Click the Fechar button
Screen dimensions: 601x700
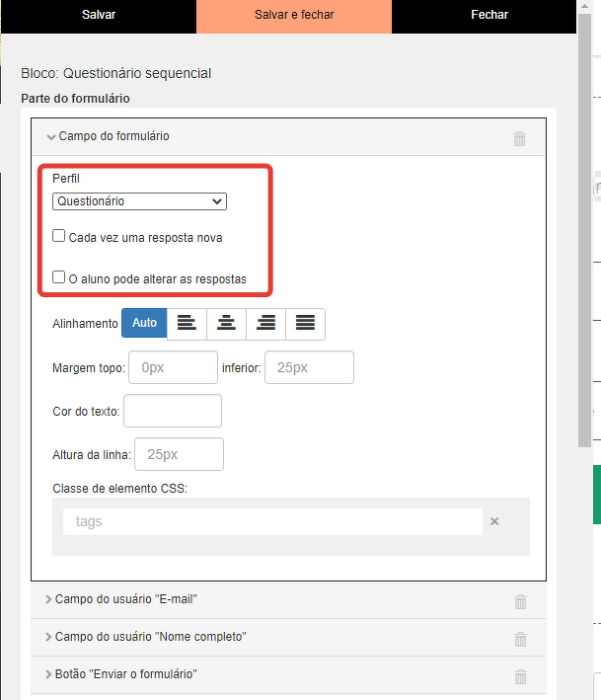pyautogui.click(x=489, y=16)
